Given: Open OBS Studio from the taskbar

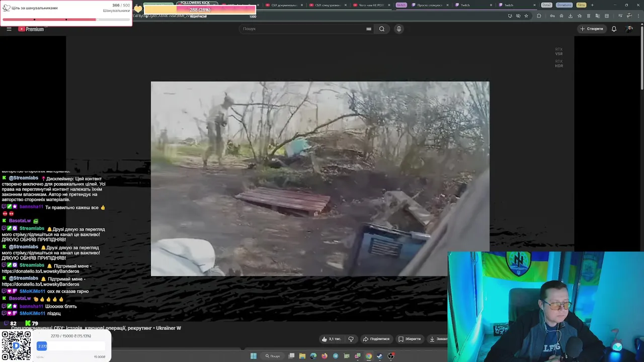Looking at the screenshot, I should tap(390, 356).
